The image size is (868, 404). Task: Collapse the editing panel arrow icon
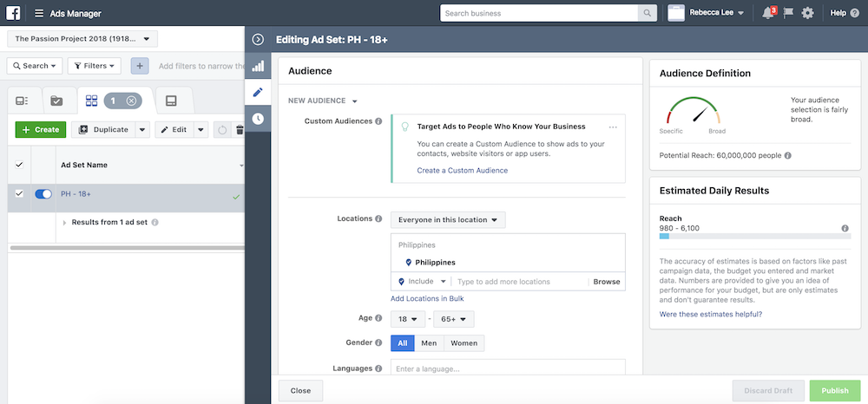click(x=258, y=40)
